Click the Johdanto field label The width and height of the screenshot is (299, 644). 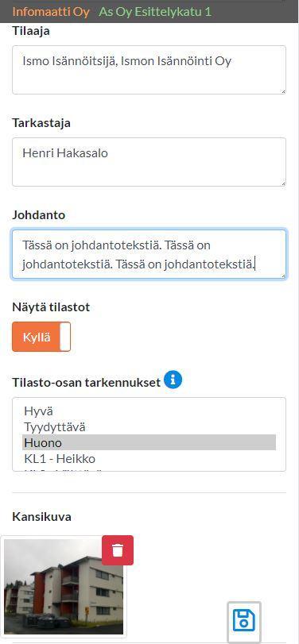click(x=39, y=215)
